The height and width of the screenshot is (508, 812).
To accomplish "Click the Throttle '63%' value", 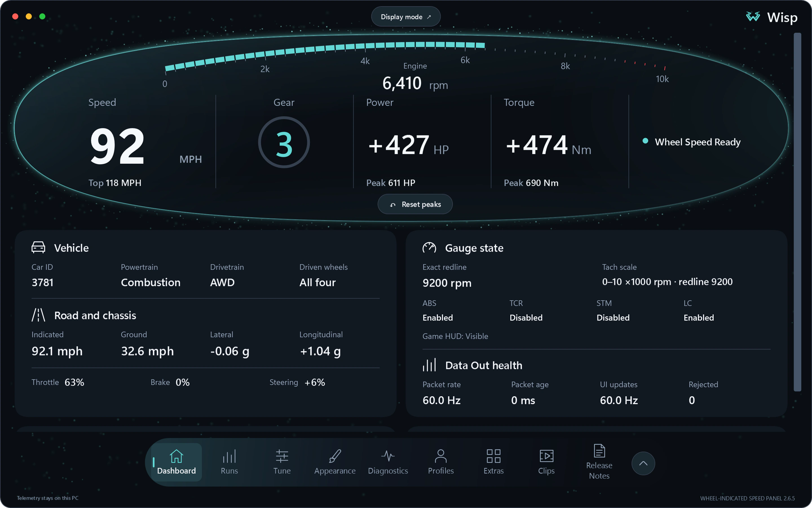I will click(x=74, y=382).
